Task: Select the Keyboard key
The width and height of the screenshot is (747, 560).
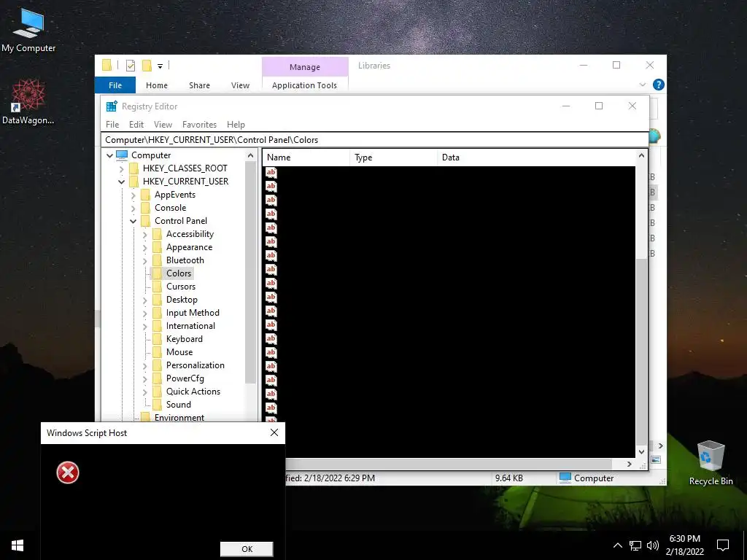Action: (185, 338)
